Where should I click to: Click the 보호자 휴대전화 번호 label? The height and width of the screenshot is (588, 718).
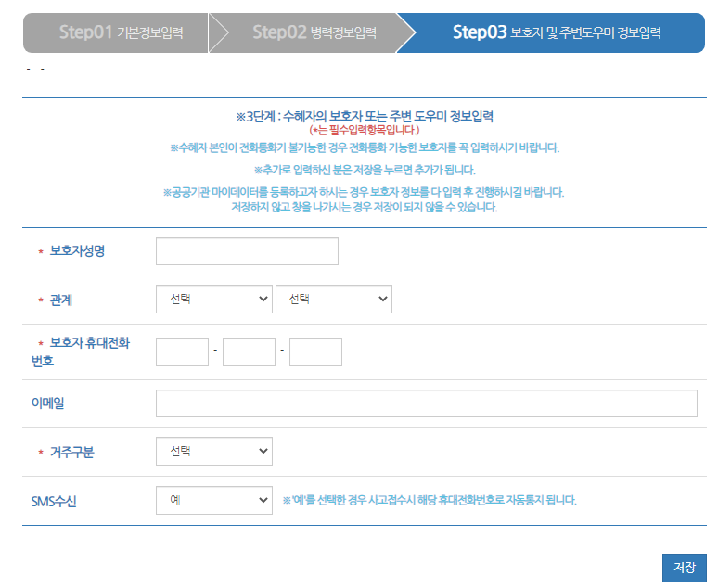[81, 352]
